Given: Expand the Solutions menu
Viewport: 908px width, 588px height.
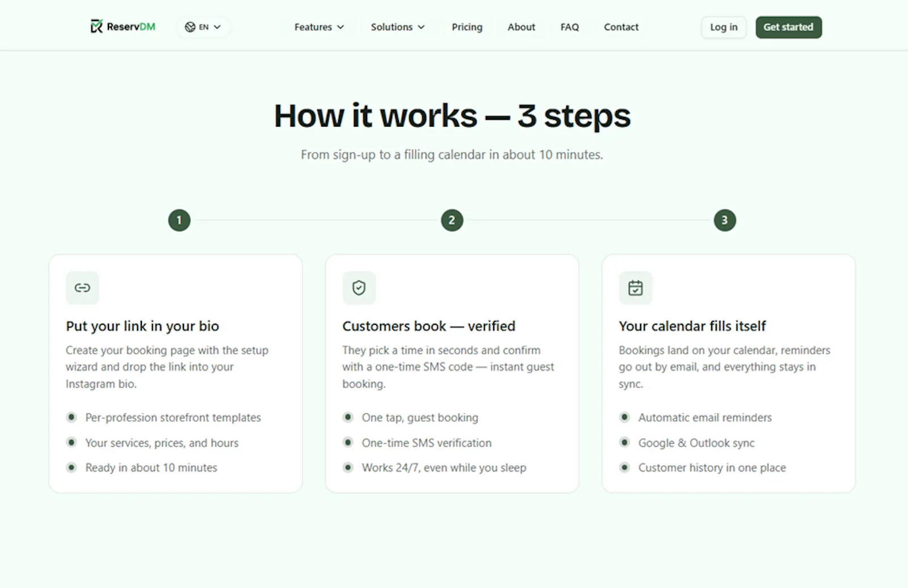Looking at the screenshot, I should pyautogui.click(x=398, y=27).
